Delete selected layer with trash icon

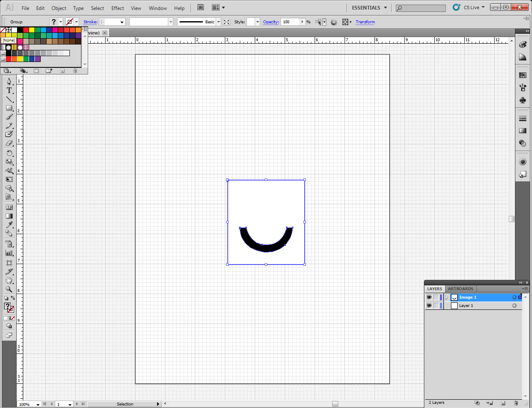(516, 403)
